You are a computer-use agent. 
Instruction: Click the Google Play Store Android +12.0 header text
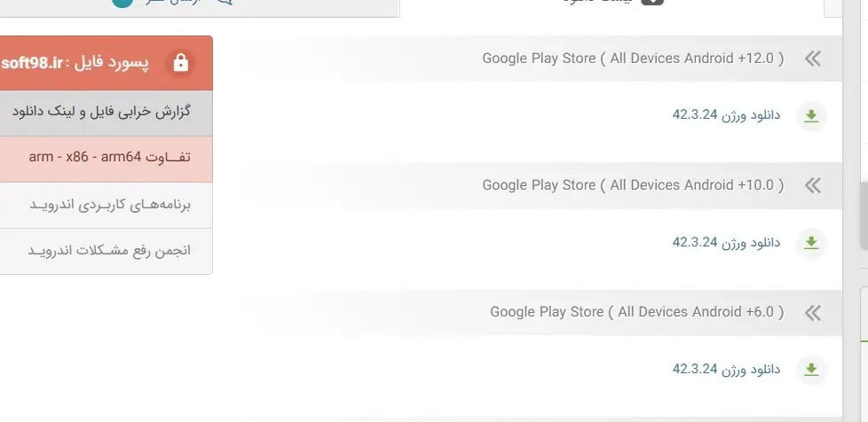(633, 59)
